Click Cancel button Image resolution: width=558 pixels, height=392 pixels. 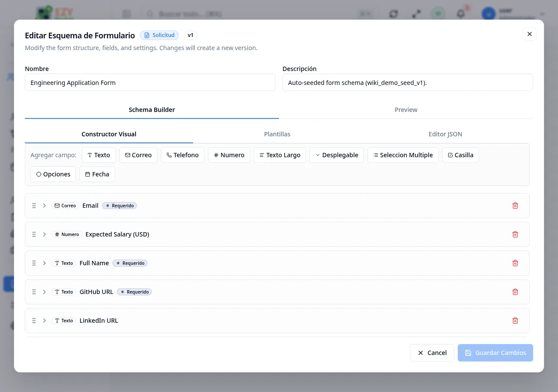tap(432, 353)
